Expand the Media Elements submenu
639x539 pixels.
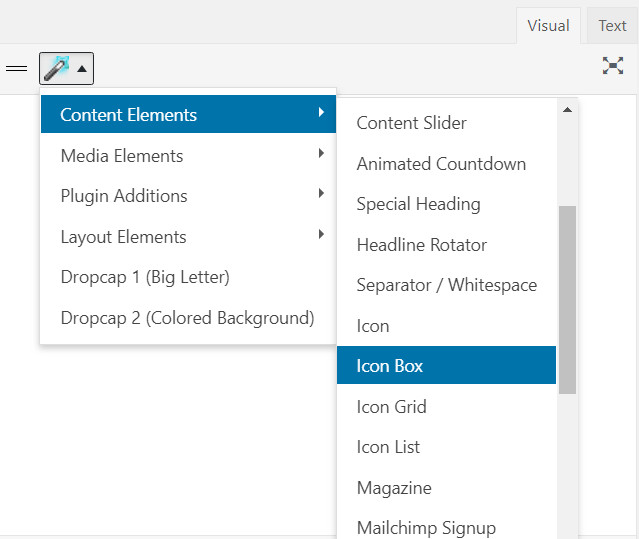coord(188,156)
